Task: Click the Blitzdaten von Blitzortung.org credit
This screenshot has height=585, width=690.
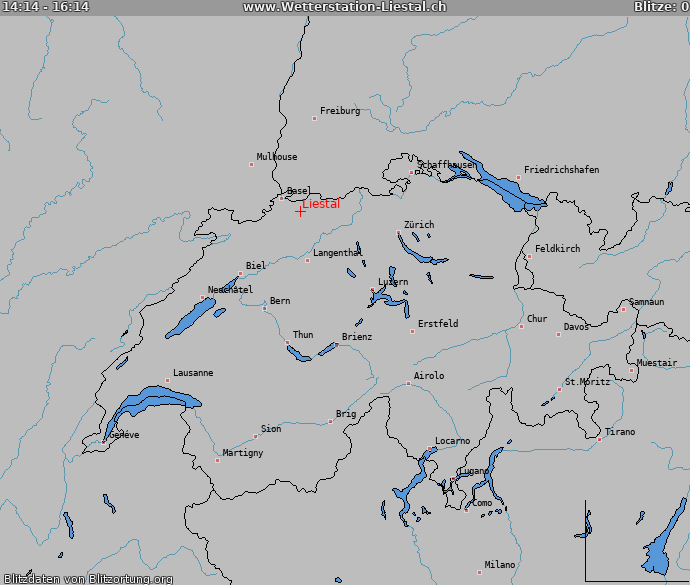Action: (88, 579)
